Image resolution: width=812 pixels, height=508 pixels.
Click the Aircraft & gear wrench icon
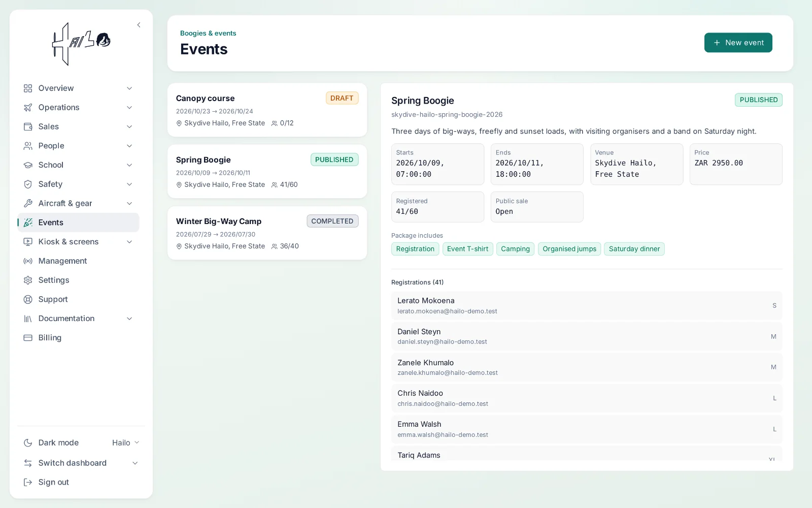coord(28,203)
